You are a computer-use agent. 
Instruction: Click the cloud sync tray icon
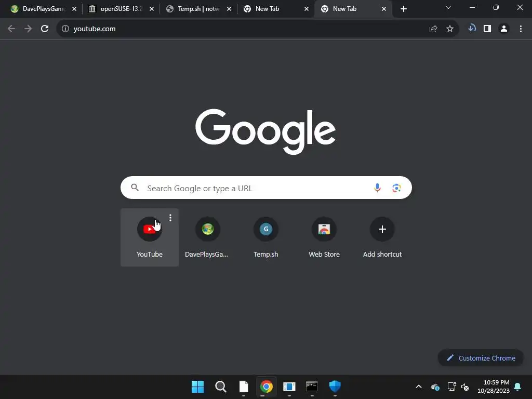(435, 387)
